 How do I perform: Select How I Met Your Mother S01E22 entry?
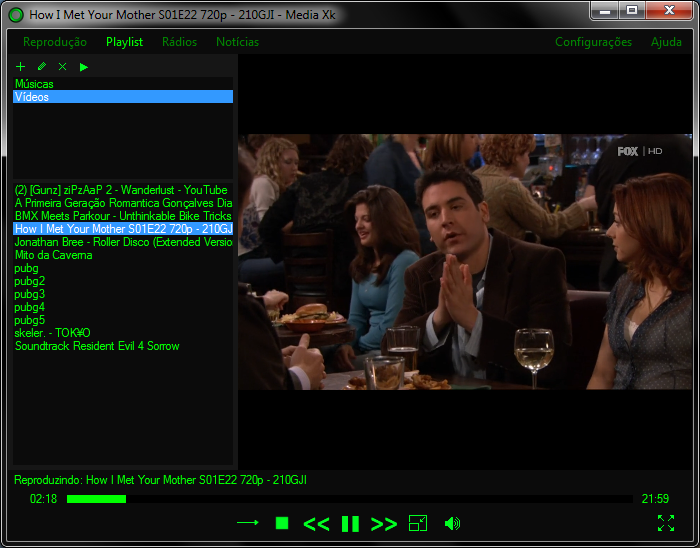click(123, 229)
